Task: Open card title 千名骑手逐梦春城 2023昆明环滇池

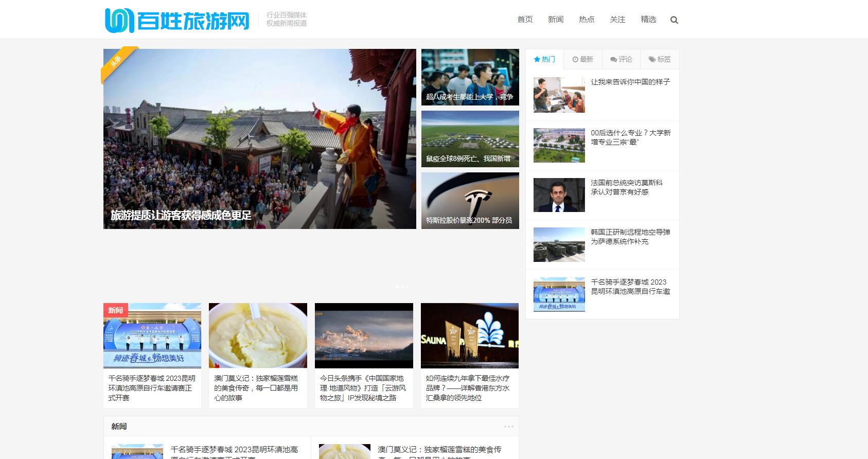Action: point(152,388)
